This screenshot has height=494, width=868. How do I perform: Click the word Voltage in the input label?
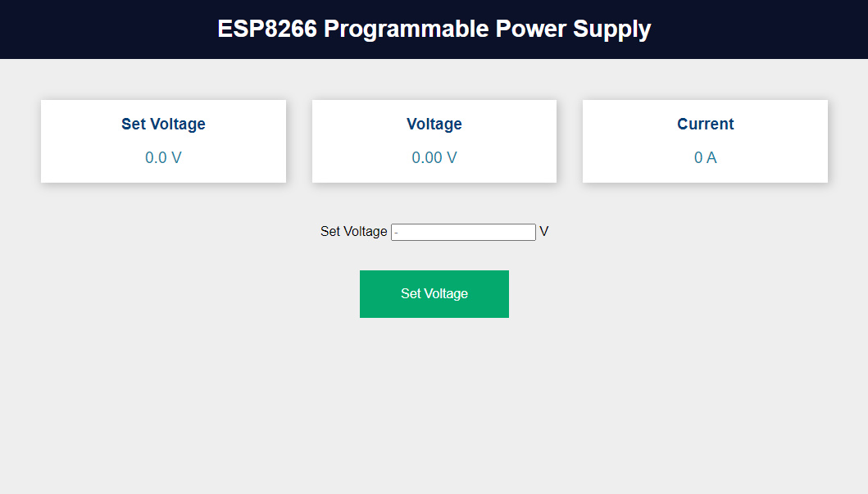(x=365, y=232)
